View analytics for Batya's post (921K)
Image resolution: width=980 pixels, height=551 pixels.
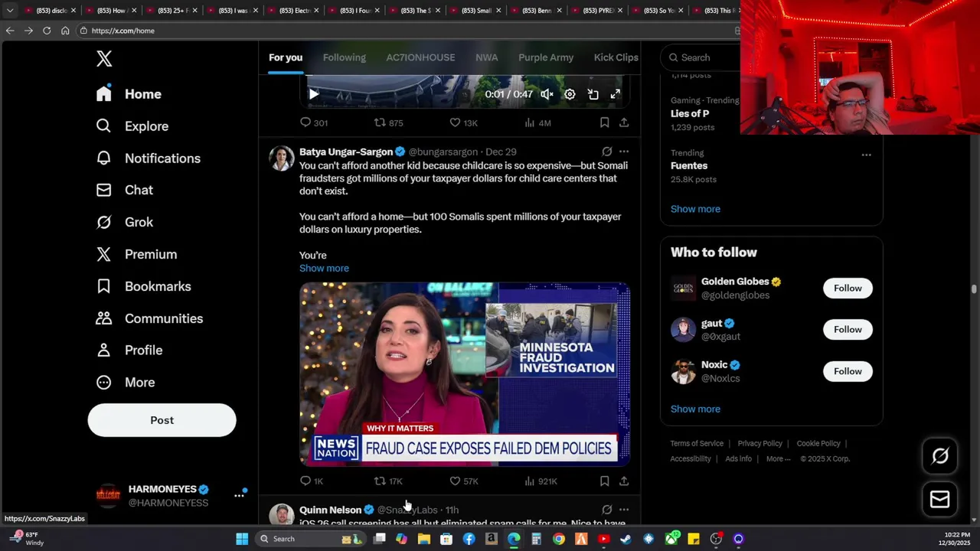click(x=541, y=481)
